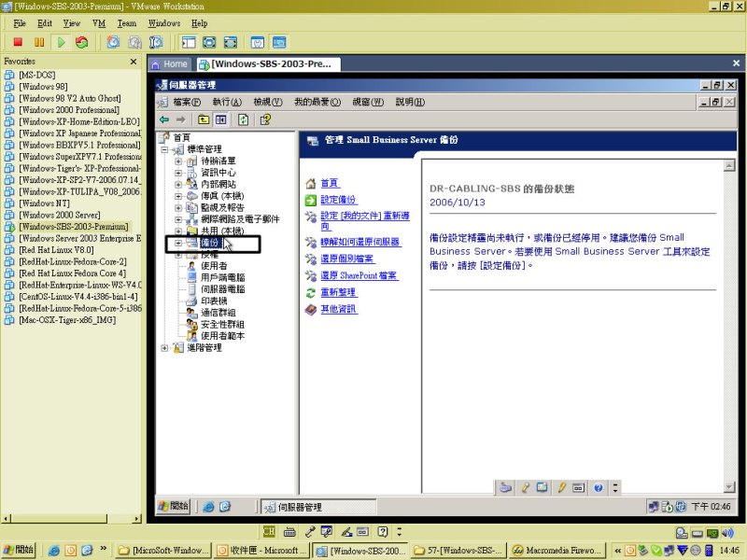Open Internet Explorer from guest quick launch
This screenshot has height=560, width=747.
point(208,507)
